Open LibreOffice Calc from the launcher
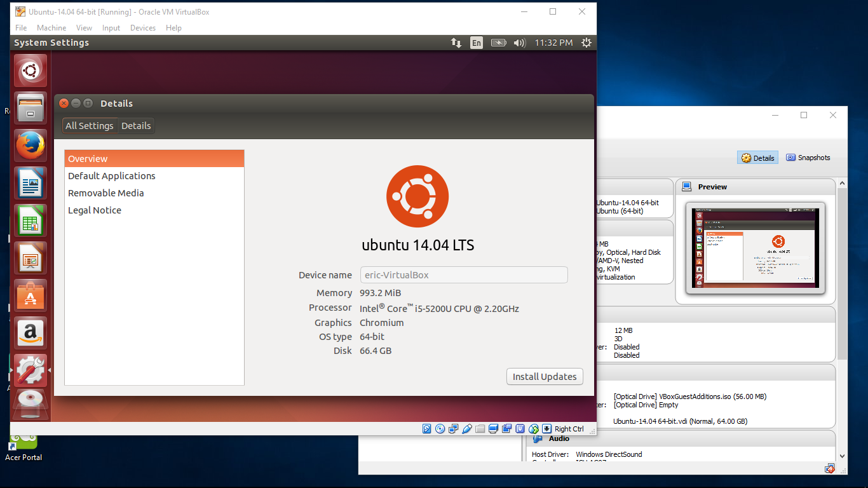 31,220
